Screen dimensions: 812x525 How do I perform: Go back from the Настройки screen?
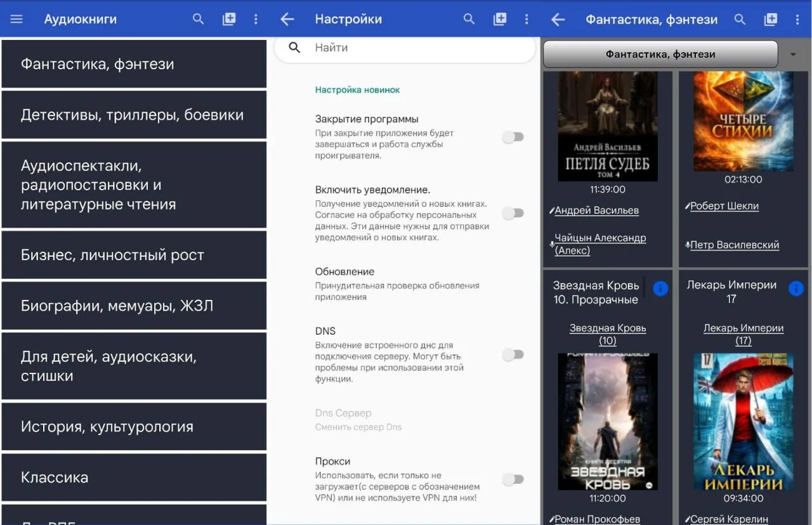point(287,19)
